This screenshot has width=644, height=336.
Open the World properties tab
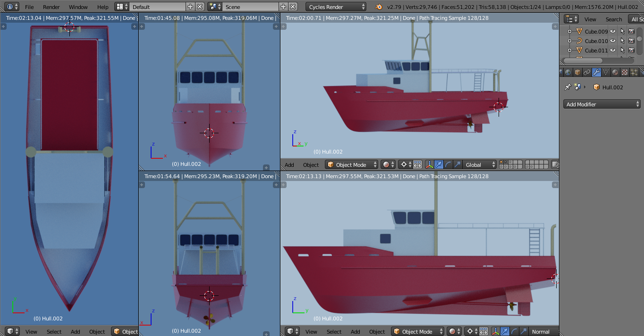[x=568, y=72]
